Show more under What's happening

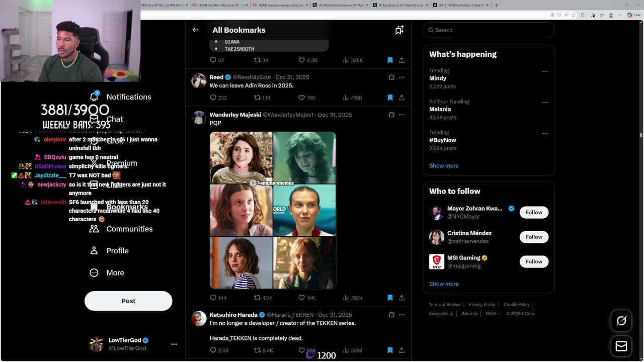[444, 166]
